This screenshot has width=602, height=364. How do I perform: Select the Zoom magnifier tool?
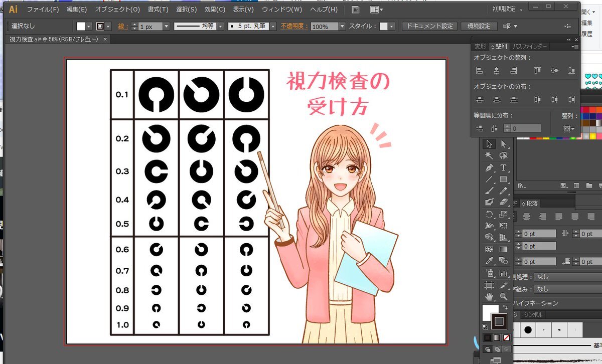pyautogui.click(x=504, y=297)
